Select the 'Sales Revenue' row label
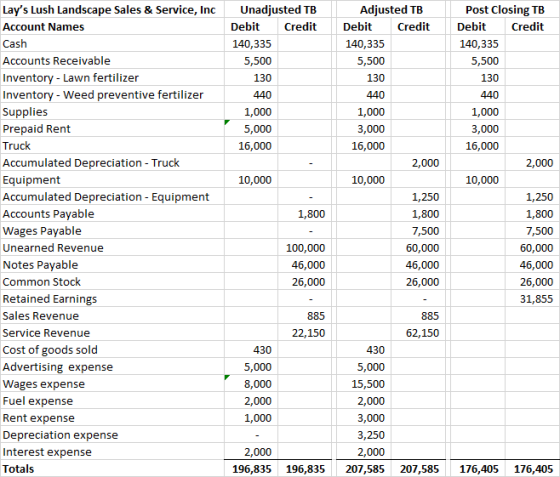The height and width of the screenshot is (477, 560). point(112,316)
